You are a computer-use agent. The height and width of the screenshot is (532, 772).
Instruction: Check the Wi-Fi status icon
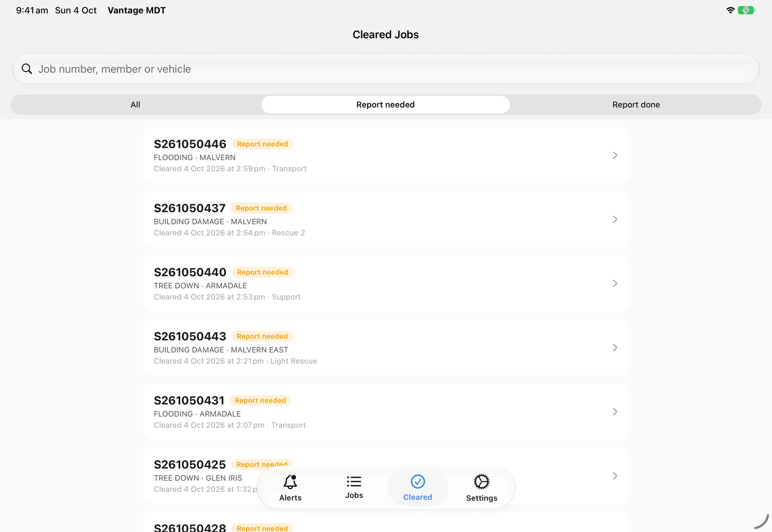tap(730, 10)
